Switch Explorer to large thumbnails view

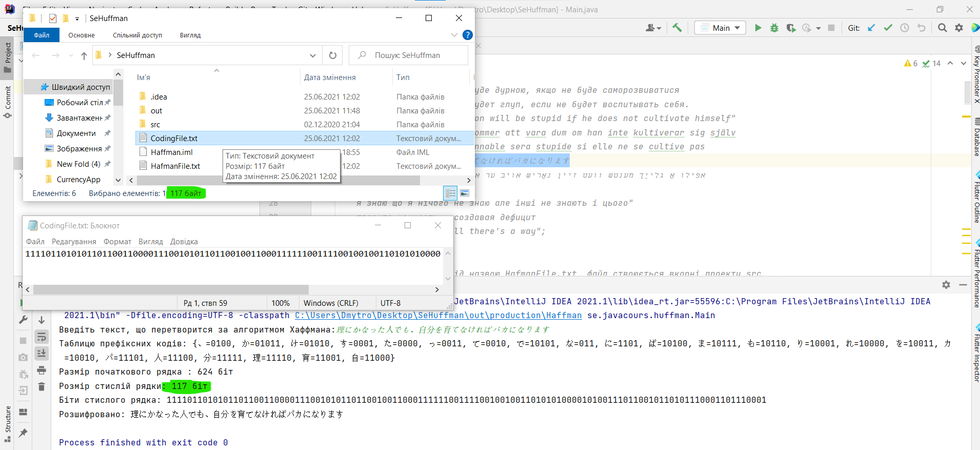coord(465,193)
